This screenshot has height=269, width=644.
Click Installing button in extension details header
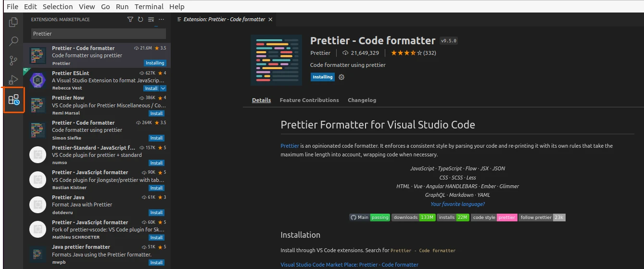(x=323, y=77)
